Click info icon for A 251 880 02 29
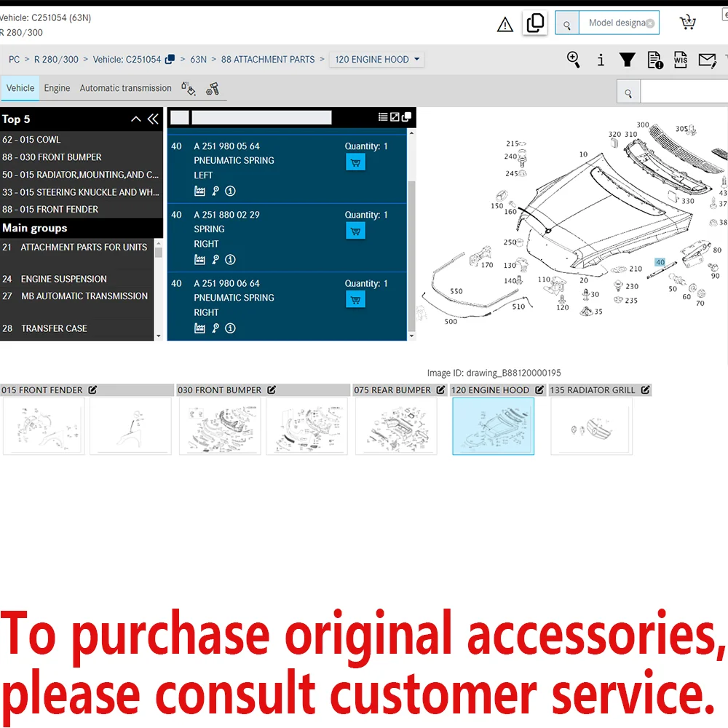This screenshot has height=728, width=728. [230, 260]
